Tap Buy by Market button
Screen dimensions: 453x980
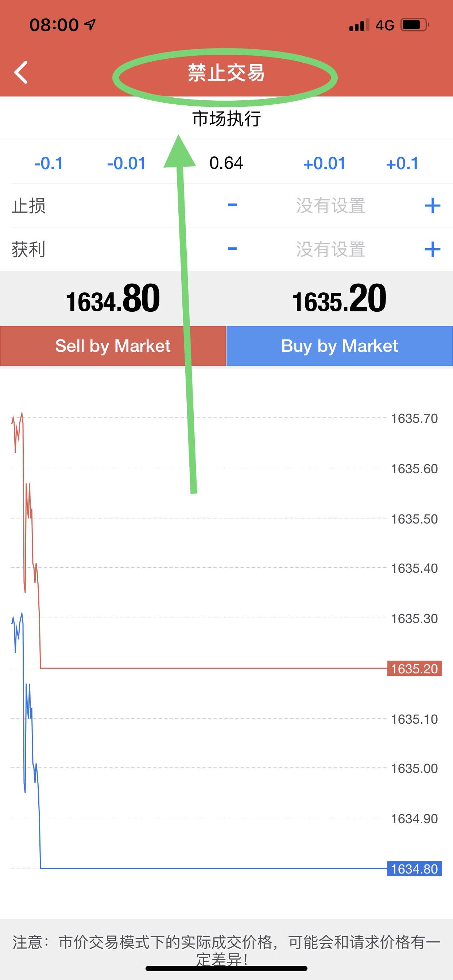(x=340, y=346)
